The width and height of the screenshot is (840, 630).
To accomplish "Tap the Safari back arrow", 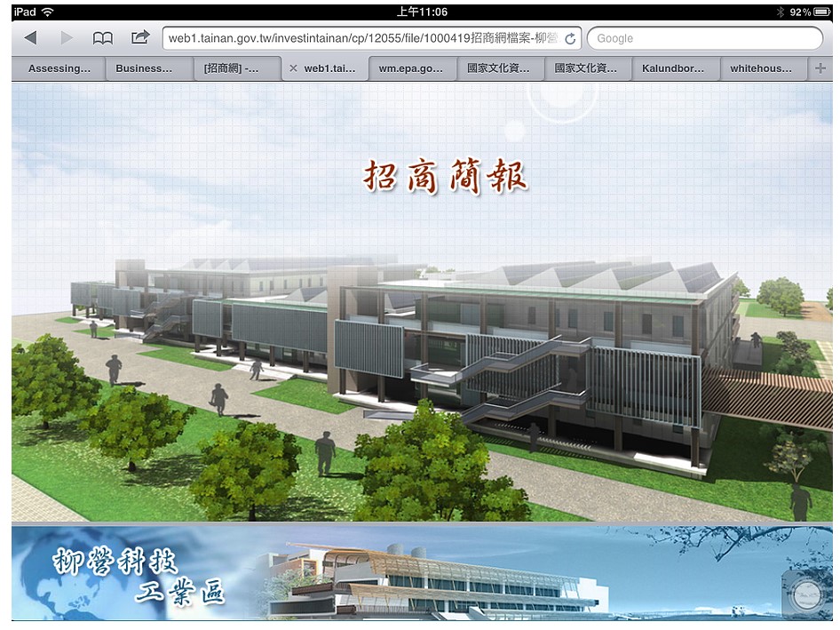I will (x=30, y=38).
